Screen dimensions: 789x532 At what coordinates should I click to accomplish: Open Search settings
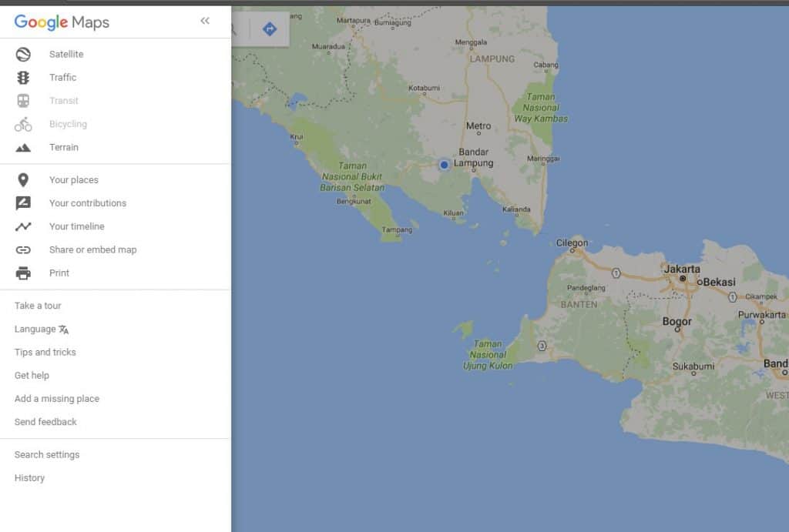tap(46, 454)
